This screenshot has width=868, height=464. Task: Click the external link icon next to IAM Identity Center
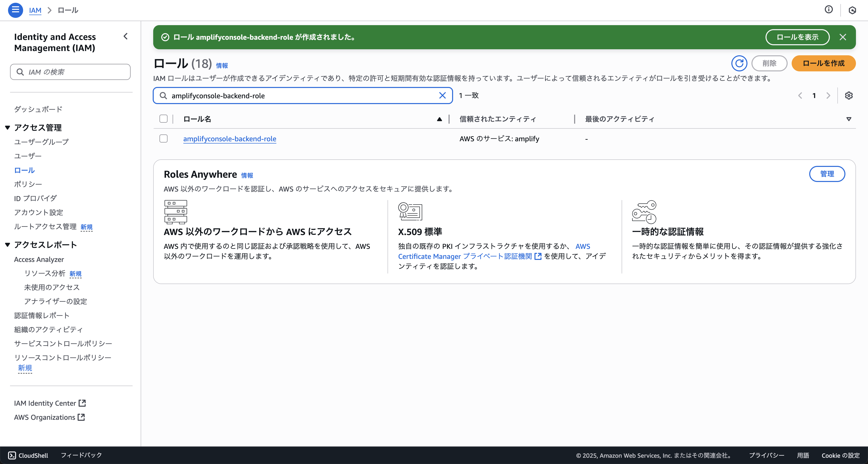click(x=82, y=403)
